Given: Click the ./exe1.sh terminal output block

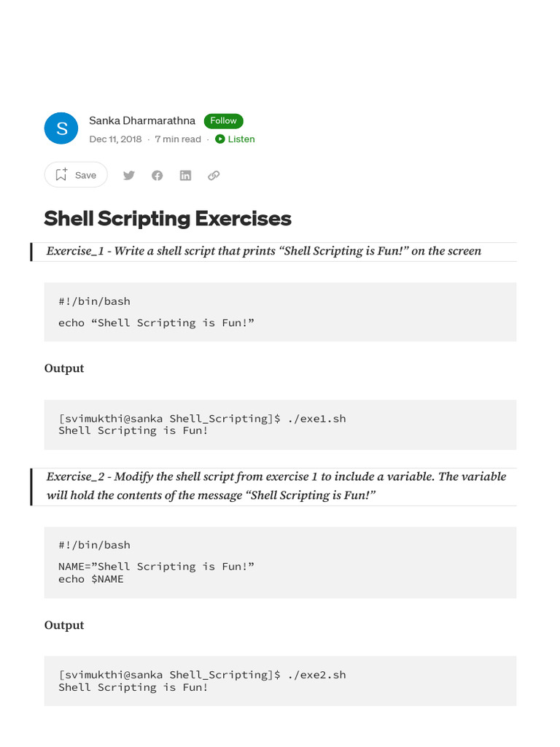Looking at the screenshot, I should (280, 425).
